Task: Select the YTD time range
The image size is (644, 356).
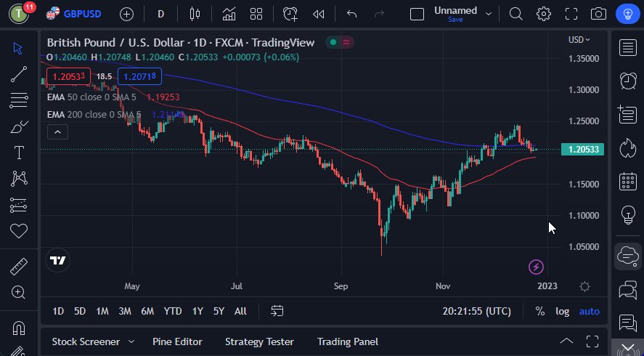Action: [x=173, y=311]
